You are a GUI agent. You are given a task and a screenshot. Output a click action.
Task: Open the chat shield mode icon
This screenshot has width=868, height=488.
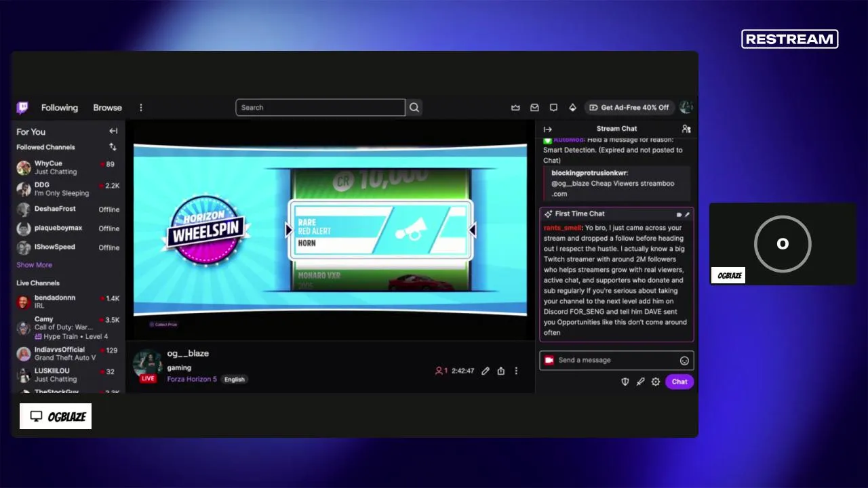(625, 382)
